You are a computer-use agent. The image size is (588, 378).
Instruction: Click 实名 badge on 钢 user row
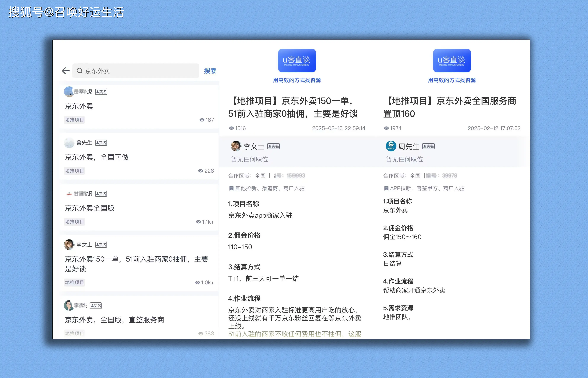(x=101, y=194)
